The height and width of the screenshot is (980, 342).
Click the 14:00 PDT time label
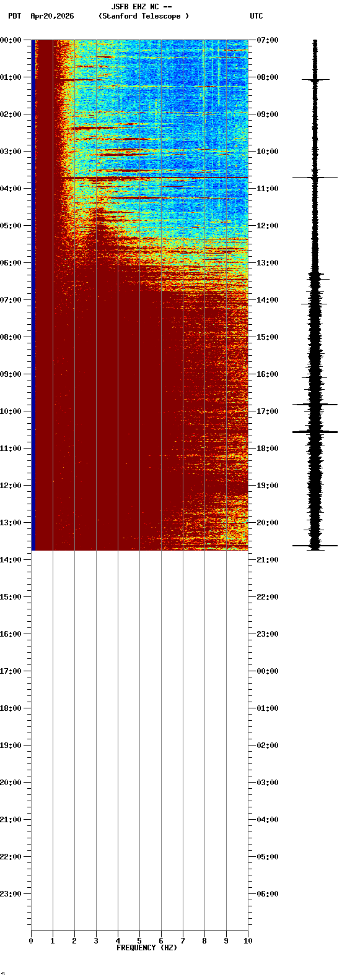[x=11, y=560]
